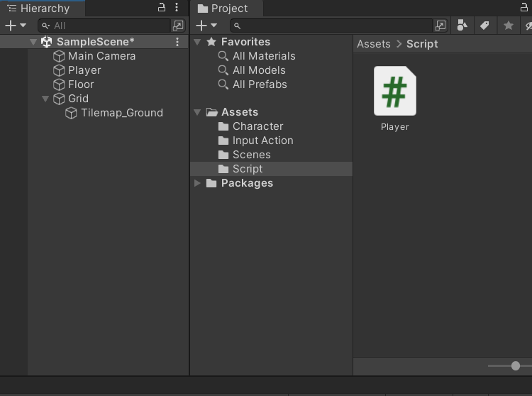Open the Hierarchy panel three-dot menu
Image resolution: width=532 pixels, height=396 pixels.
coord(177,8)
